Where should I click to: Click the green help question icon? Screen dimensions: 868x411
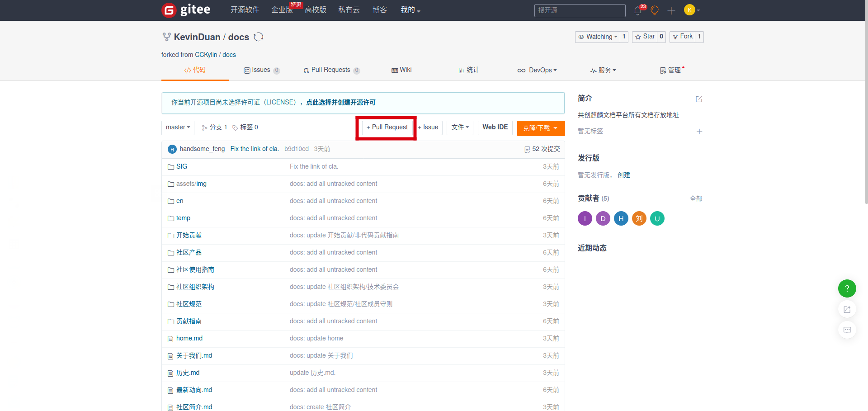pyautogui.click(x=847, y=288)
